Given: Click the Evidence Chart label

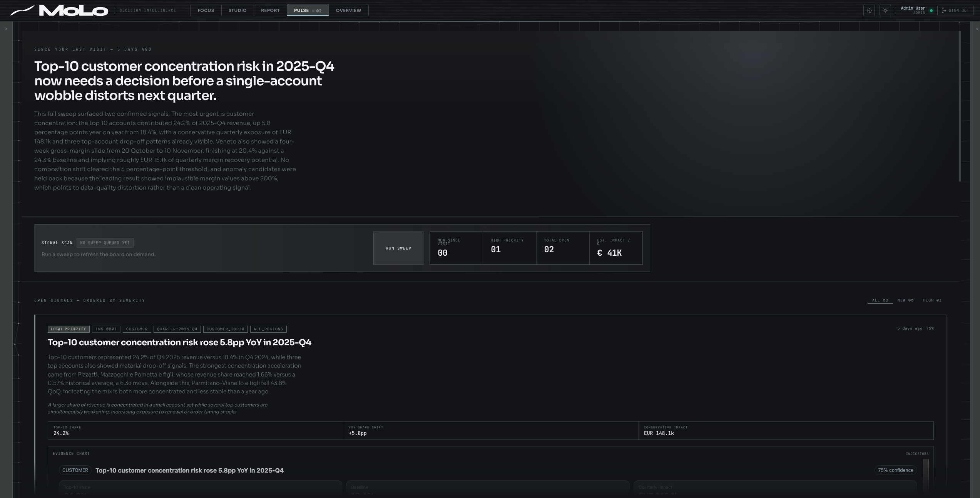Looking at the screenshot, I should click(x=71, y=454).
